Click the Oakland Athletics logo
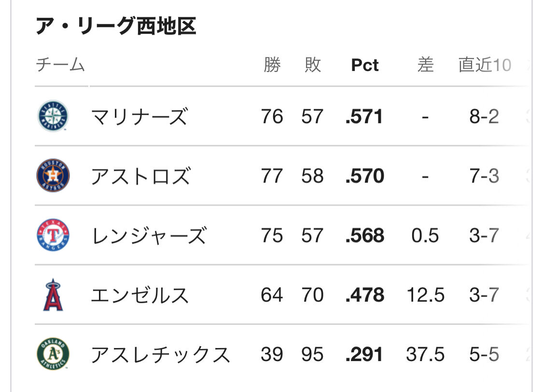 pos(53,354)
